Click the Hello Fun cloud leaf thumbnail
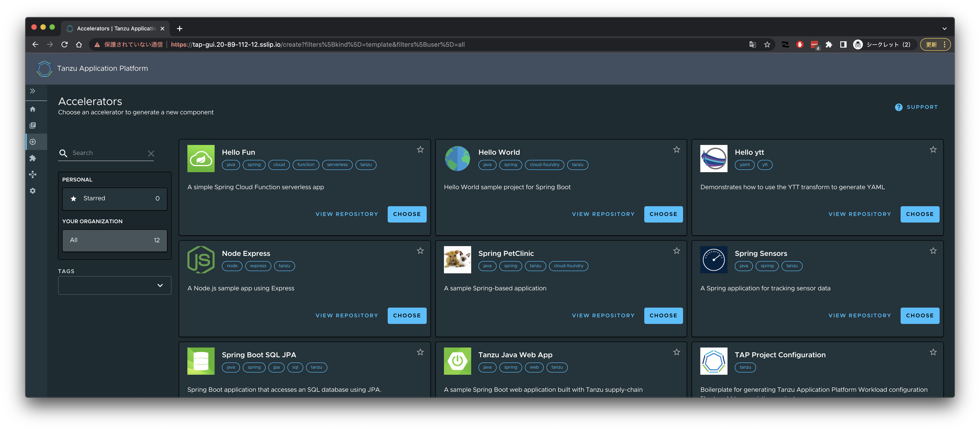 [x=201, y=158]
